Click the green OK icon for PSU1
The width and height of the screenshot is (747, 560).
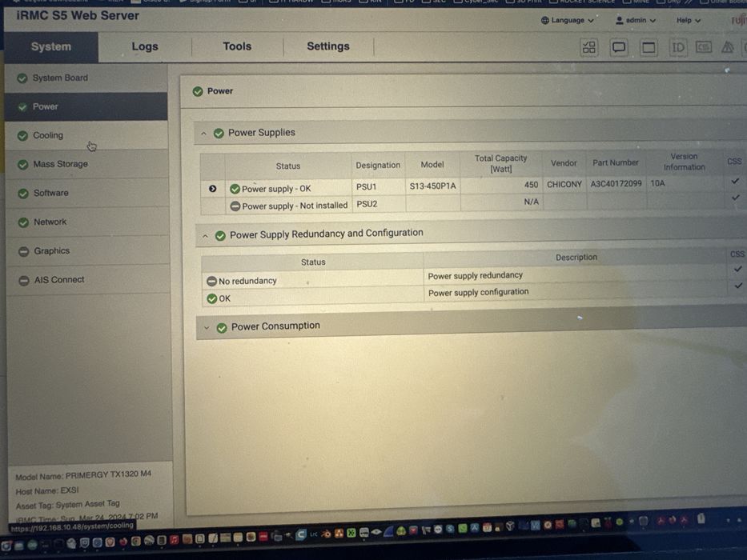235,189
